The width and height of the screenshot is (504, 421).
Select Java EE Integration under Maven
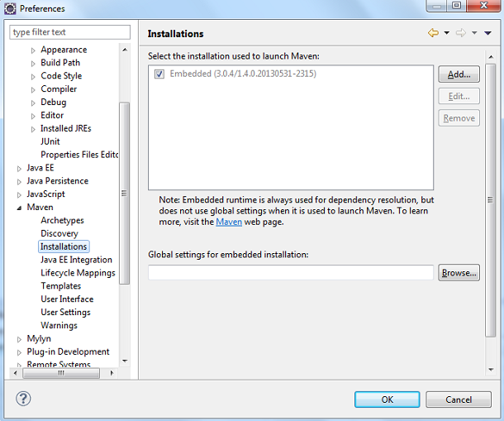[x=76, y=260]
